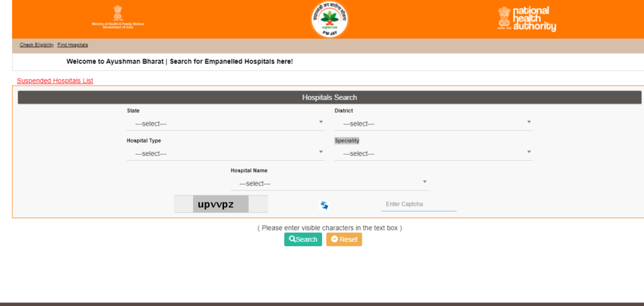The height and width of the screenshot is (306, 644).
Task: Click the National Health Authority logo
Action: coord(527,19)
